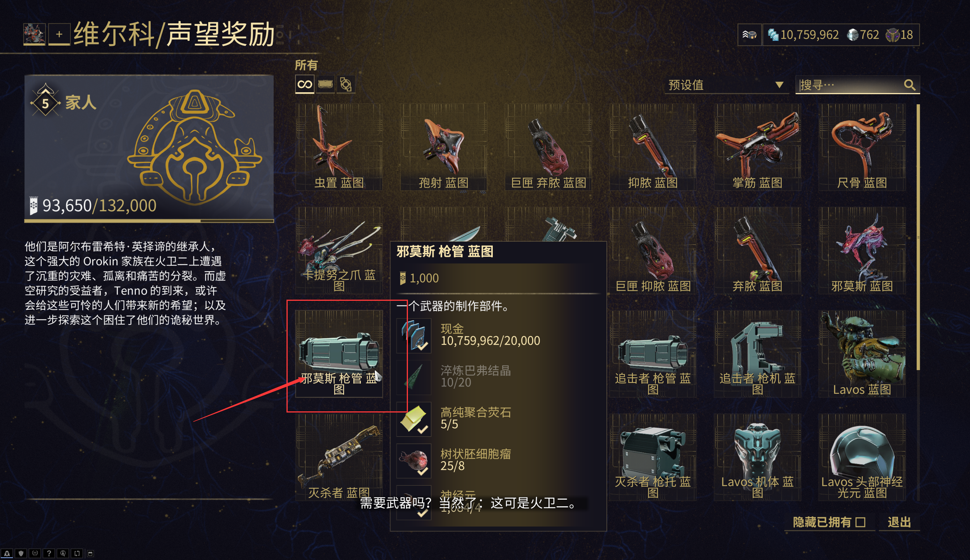Open the player avatar icon top-left
Image resolution: width=970 pixels, height=560 pixels.
point(34,34)
